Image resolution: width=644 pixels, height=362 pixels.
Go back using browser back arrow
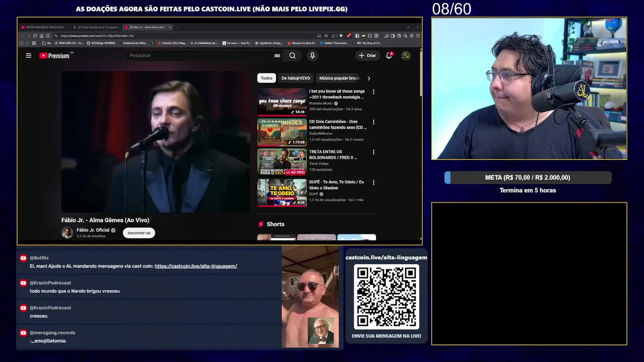23,36
